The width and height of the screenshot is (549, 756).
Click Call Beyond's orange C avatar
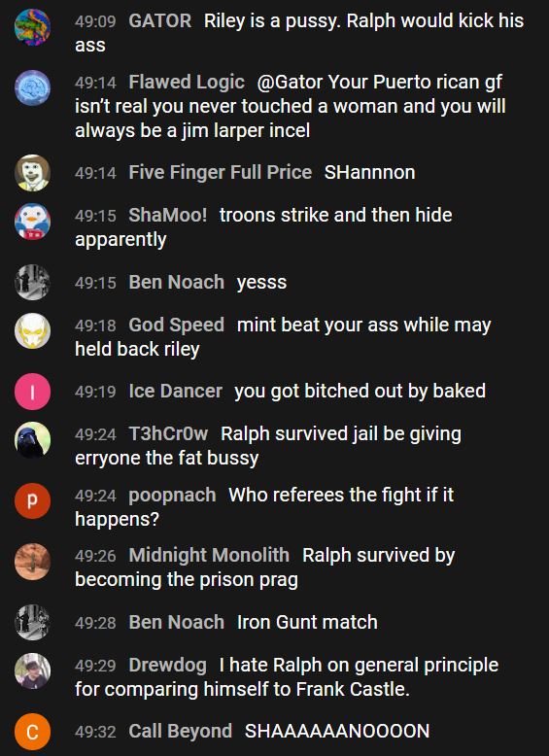(32, 732)
